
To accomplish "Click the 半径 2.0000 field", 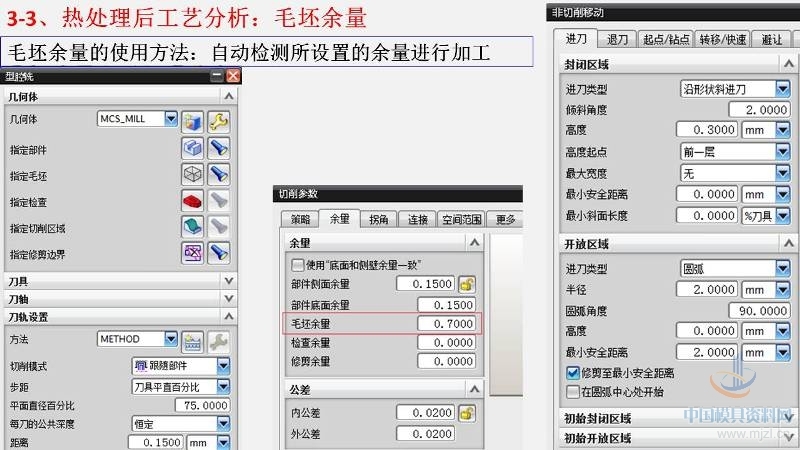I will tap(707, 289).
